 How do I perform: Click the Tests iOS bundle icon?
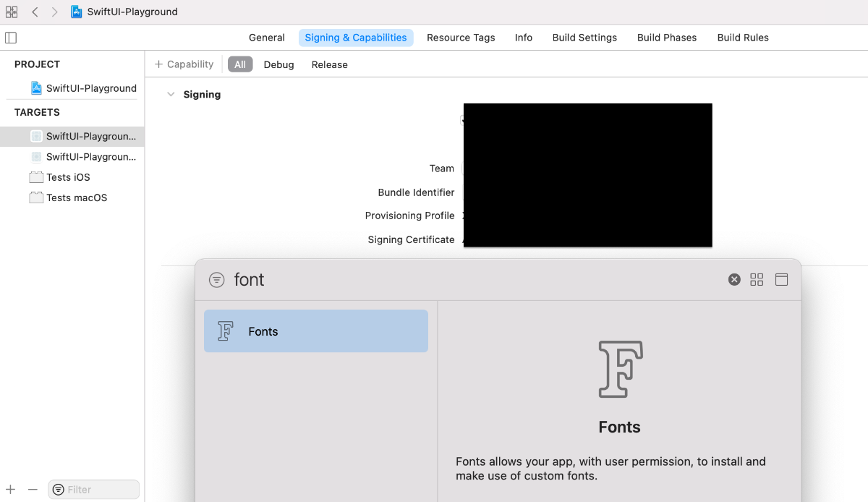tap(36, 177)
